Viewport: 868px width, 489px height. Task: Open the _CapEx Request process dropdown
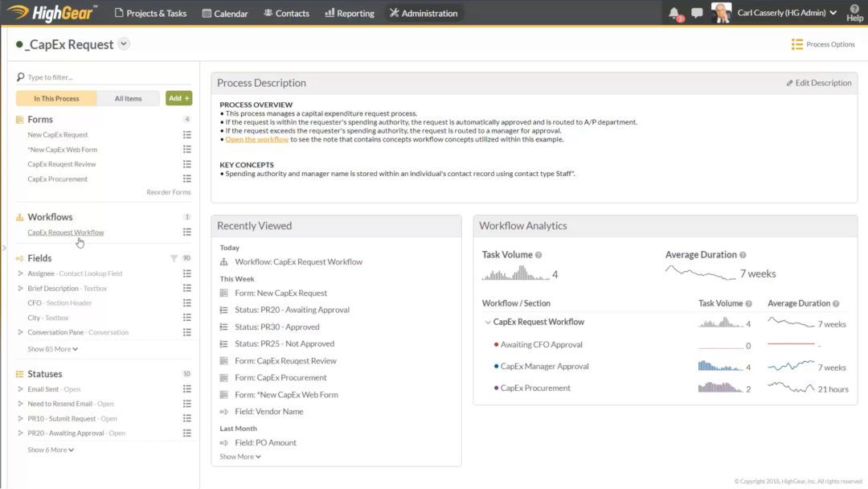coord(123,44)
